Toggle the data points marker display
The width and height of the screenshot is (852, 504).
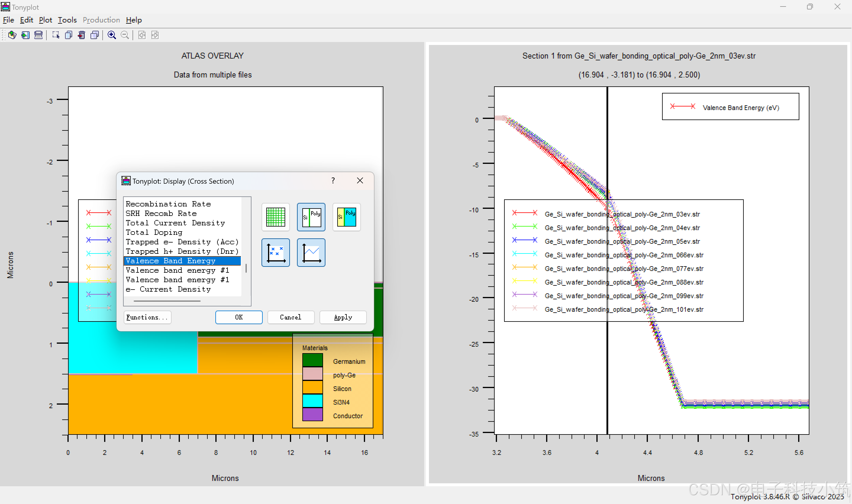(275, 253)
